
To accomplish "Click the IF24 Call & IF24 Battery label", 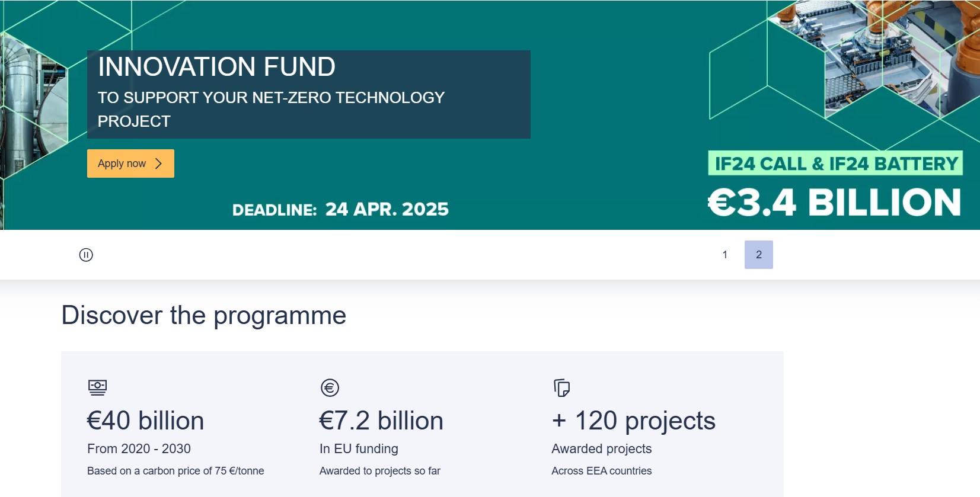I will point(835,163).
